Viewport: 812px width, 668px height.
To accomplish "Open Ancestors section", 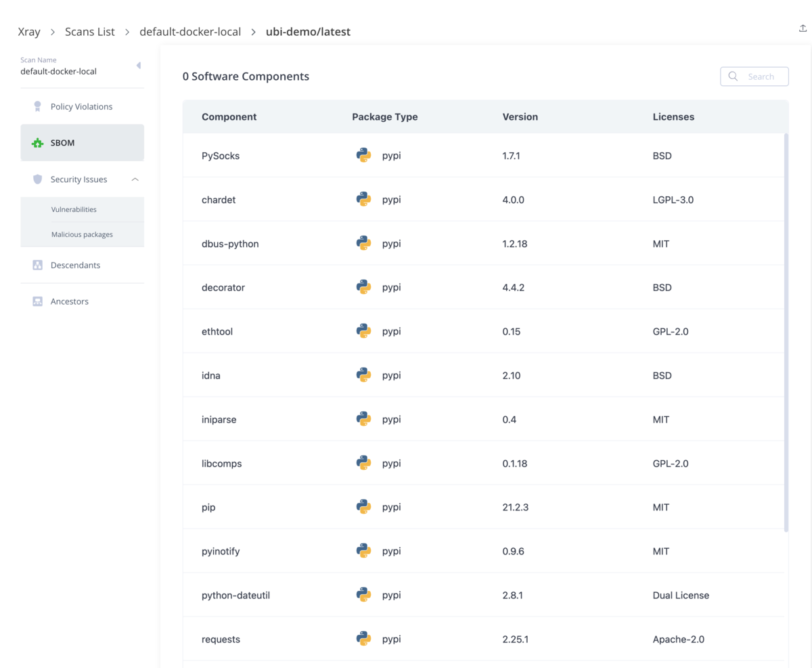I will pyautogui.click(x=82, y=301).
